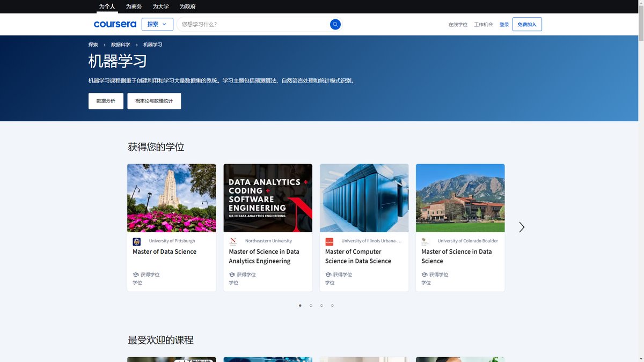The image size is (644, 362).
Task: Click graduation cap icon on Master of Data Science card
Action: click(x=136, y=275)
